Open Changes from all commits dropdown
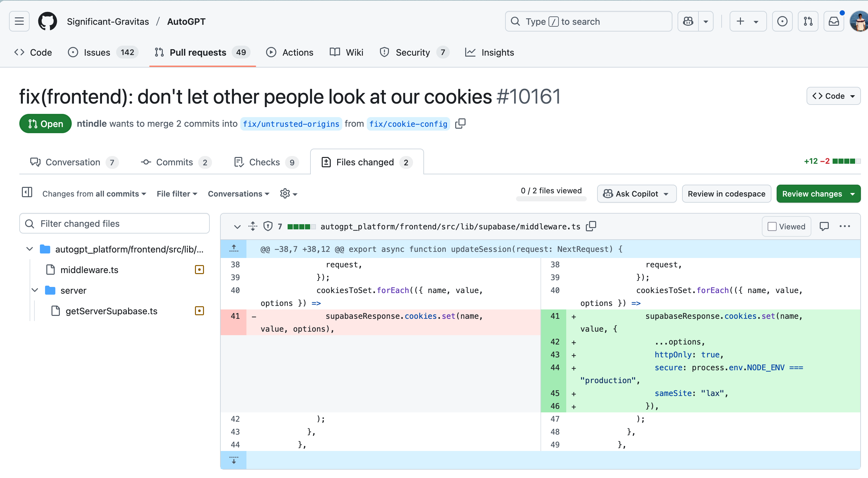Viewport: 868px width, 478px height. [x=94, y=194]
